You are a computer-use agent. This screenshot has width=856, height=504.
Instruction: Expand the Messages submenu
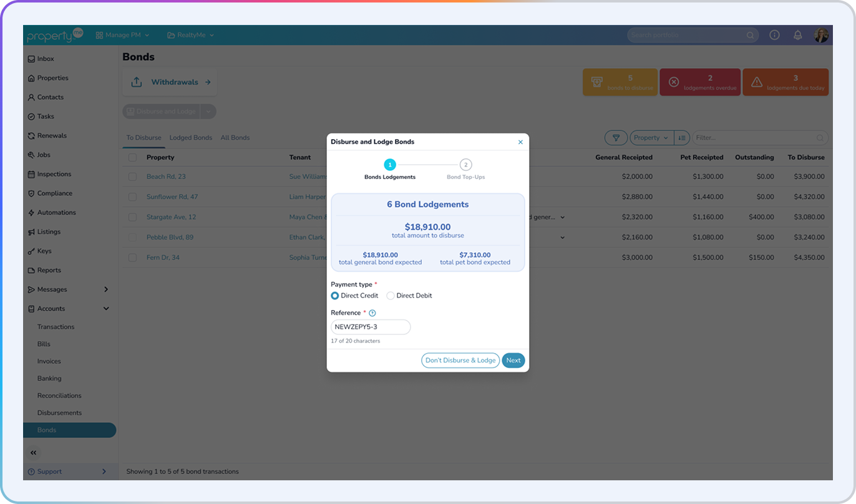click(106, 289)
